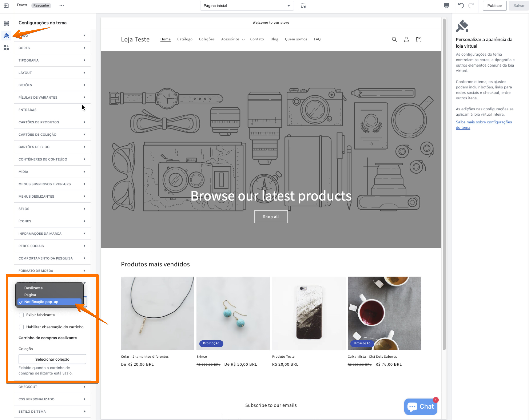
Task: Open the Sections panel icon
Action: coord(6,23)
